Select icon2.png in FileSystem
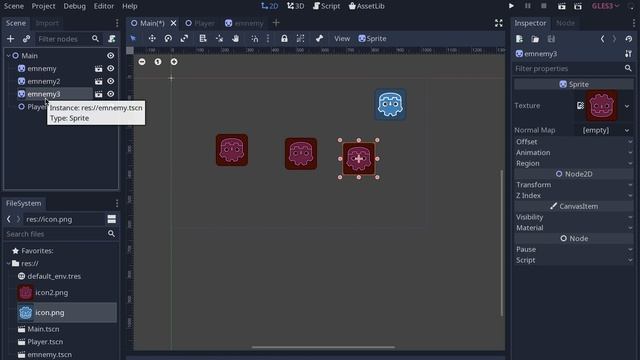This screenshot has width=640, height=360. click(51, 293)
